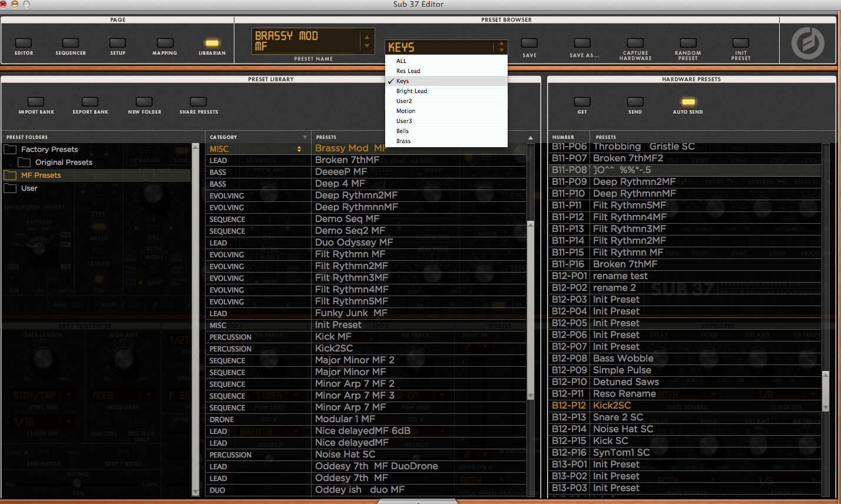Image resolution: width=841 pixels, height=504 pixels.
Task: Toggle the lit Librarian page button
Action: [x=212, y=43]
